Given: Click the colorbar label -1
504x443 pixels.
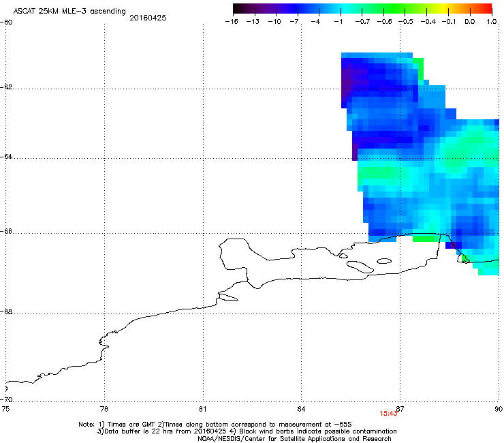Looking at the screenshot, I should (338, 22).
